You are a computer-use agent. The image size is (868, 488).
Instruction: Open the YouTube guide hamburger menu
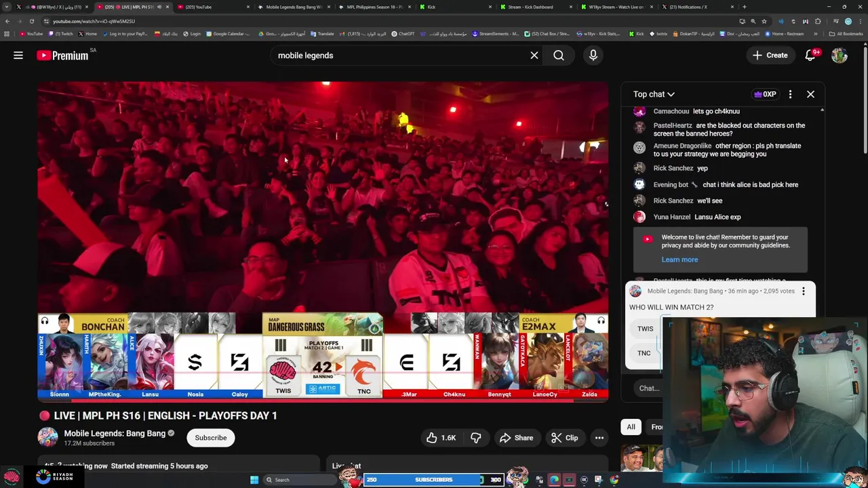[18, 56]
